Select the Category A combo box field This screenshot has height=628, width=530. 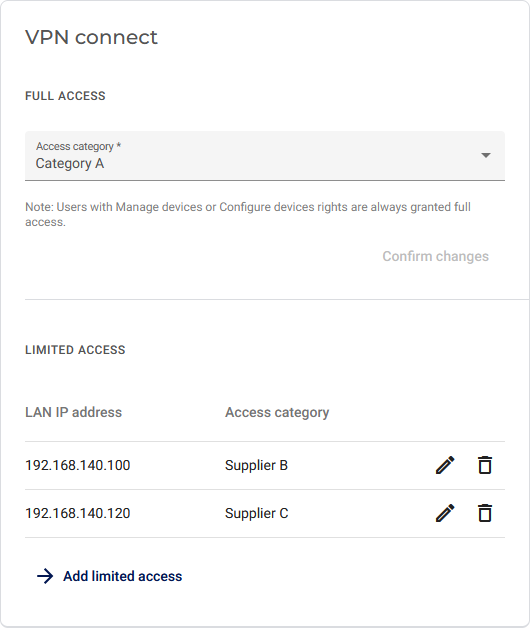pyautogui.click(x=265, y=156)
